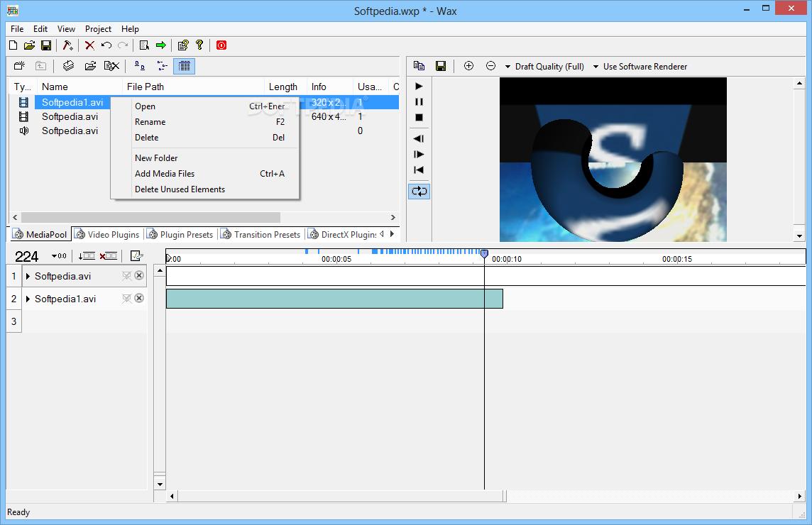Click the green arrow render icon
This screenshot has width=812, height=525.
click(161, 45)
